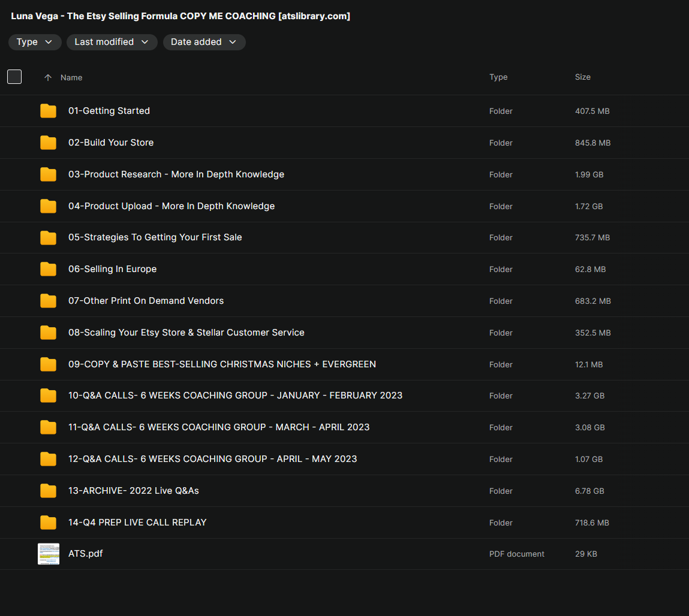Click the Size column header
689x616 pixels.
[x=583, y=77]
